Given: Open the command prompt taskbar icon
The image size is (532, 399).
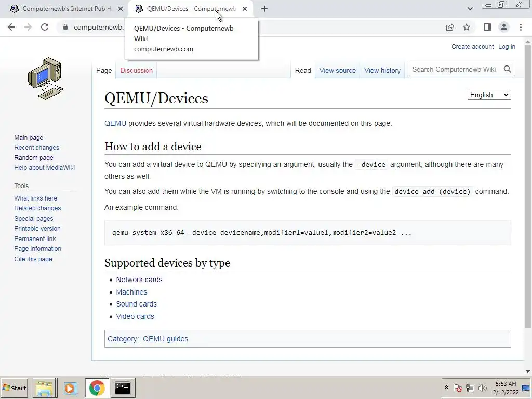Looking at the screenshot, I should [123, 388].
